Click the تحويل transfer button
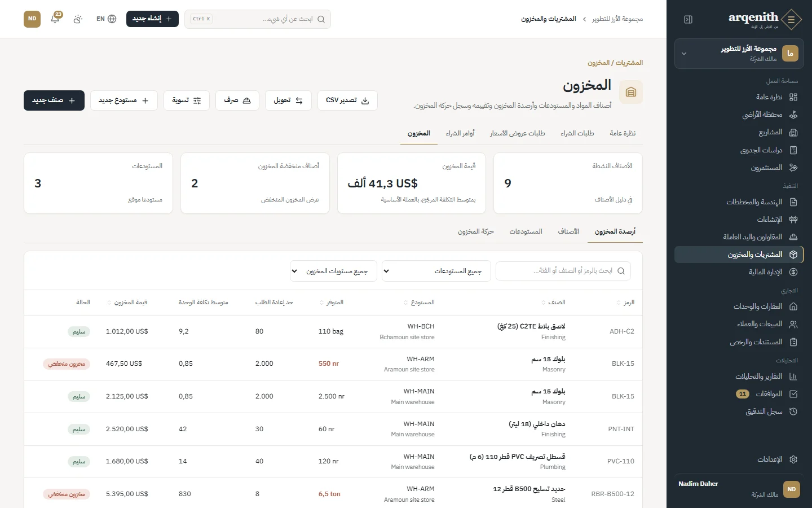Viewport: 812px width, 508px height. click(x=288, y=100)
